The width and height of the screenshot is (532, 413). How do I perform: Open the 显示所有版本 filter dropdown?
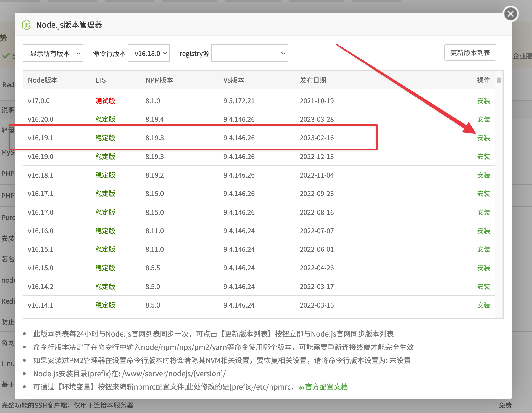[x=53, y=53]
